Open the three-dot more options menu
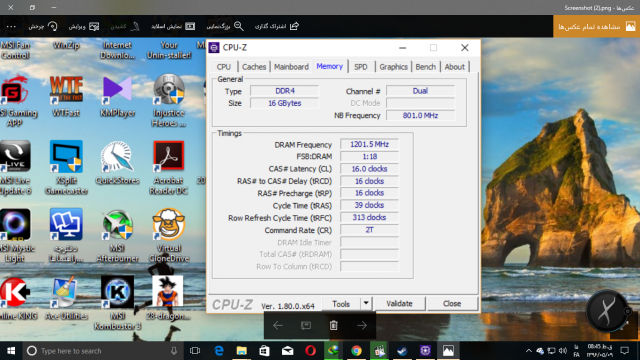 coord(11,27)
